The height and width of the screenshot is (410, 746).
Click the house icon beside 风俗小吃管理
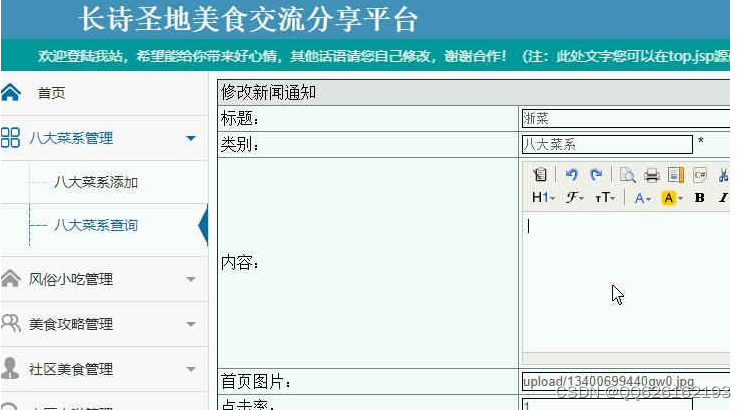pyautogui.click(x=10, y=278)
